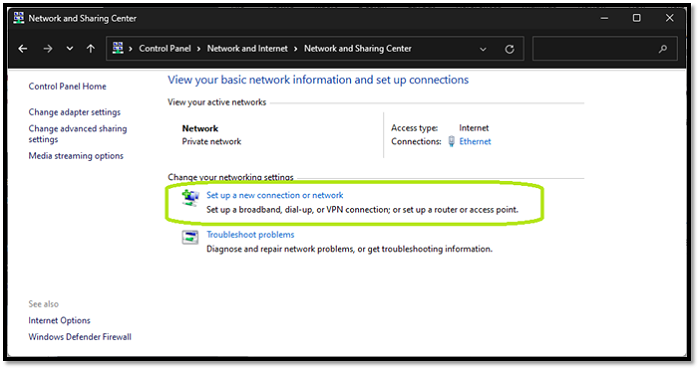Refresh the Network and Sharing Center page
The height and width of the screenshot is (370, 700).
coord(509,49)
